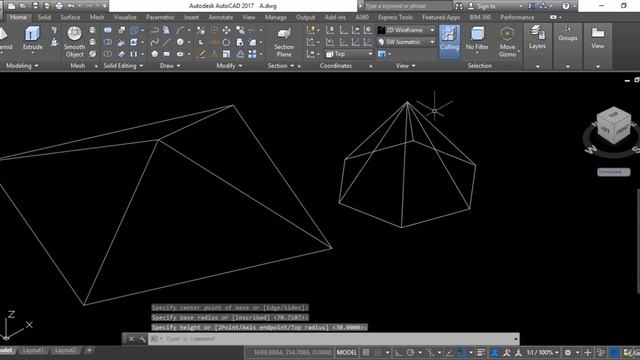Click the Sign In button
The width and height of the screenshot is (640, 360).
(482, 6)
